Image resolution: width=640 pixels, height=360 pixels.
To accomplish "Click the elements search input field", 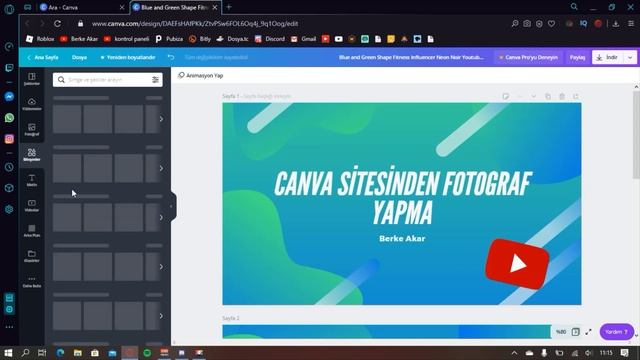I will tap(107, 80).
